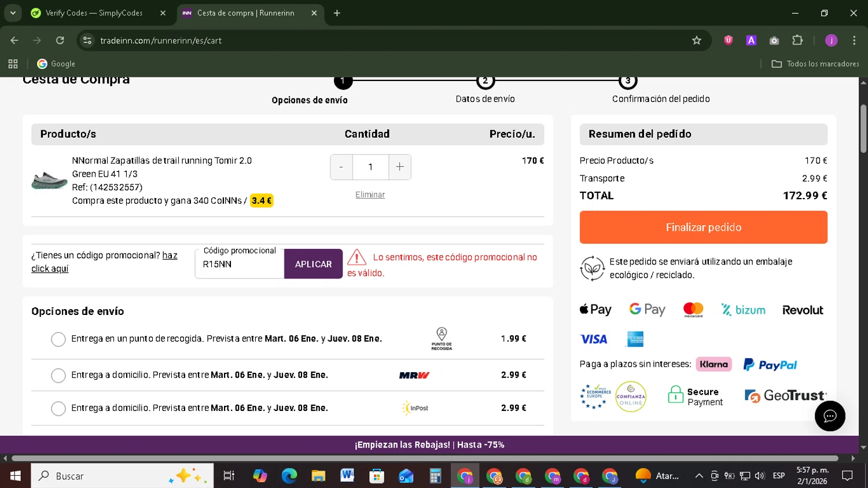Click the NNormal Zapatillas product name

[x=162, y=161]
